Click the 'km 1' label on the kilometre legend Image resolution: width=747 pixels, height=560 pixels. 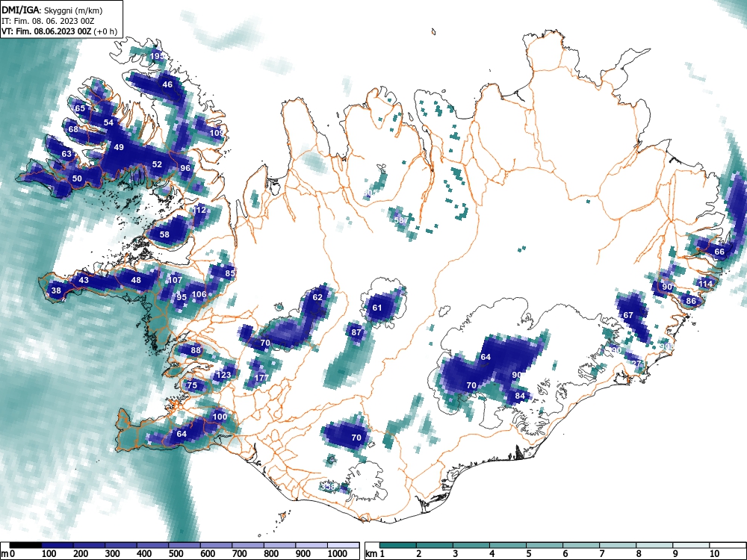point(376,554)
